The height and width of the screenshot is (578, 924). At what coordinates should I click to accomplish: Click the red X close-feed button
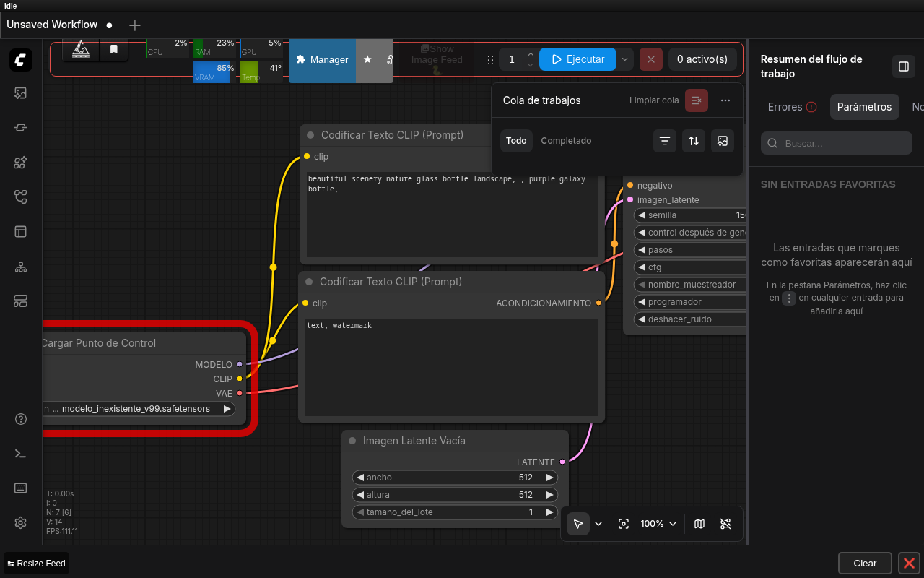pos(909,564)
